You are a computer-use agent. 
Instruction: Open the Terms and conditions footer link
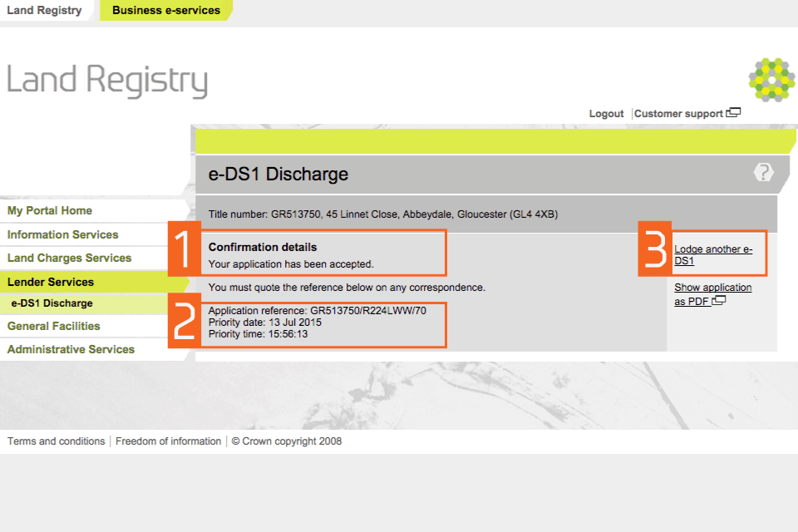[56, 441]
